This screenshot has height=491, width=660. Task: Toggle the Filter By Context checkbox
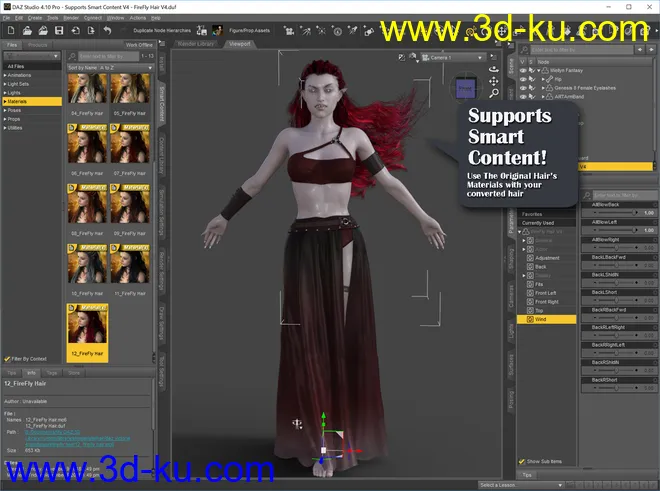(x=7, y=358)
